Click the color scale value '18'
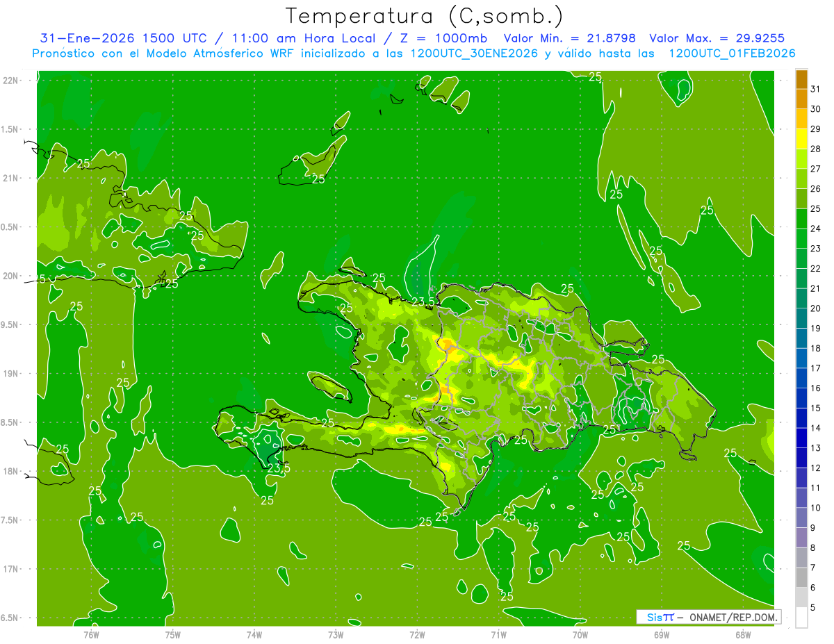 [x=816, y=348]
